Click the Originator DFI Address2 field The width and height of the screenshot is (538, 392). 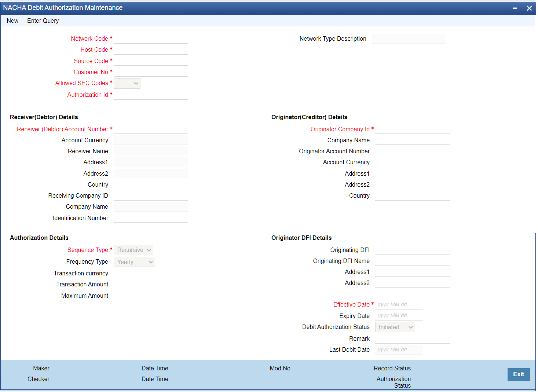[x=412, y=283]
